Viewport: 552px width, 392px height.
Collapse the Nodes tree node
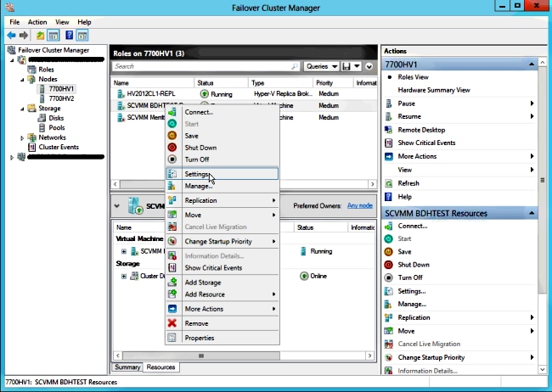coord(22,80)
